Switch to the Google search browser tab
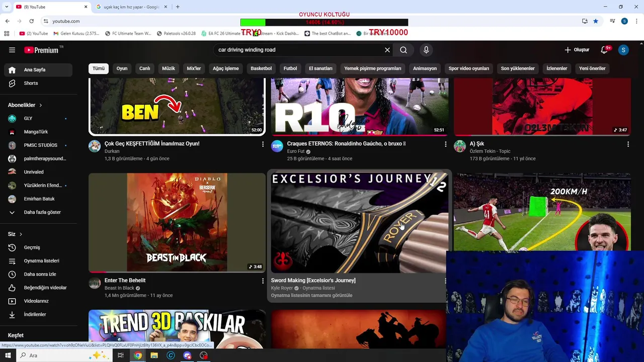Image resolution: width=644 pixels, height=362 pixels. [131, 7]
